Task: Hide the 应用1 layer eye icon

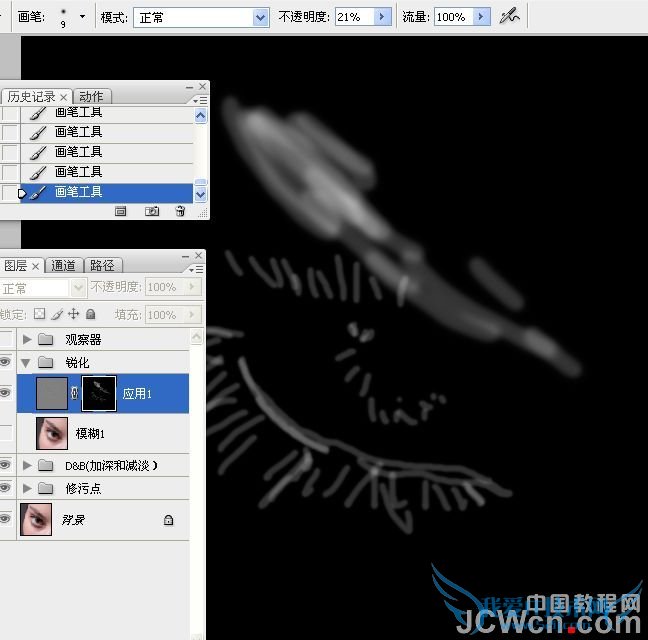Action: [5, 393]
